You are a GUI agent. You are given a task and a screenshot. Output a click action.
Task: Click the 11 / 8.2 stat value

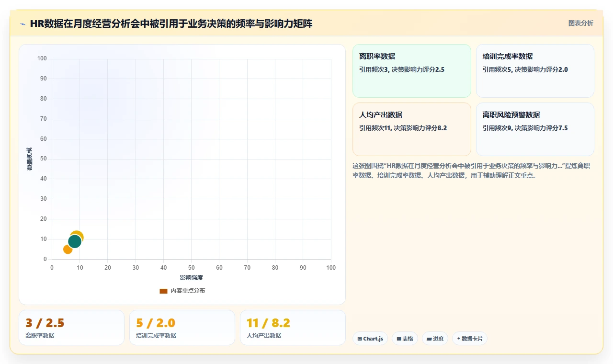268,323
